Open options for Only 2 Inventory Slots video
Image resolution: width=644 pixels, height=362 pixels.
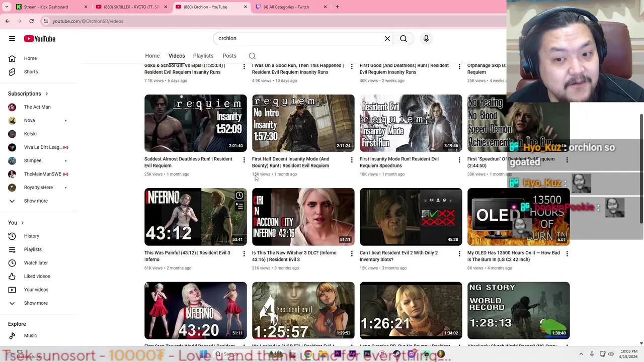pyautogui.click(x=459, y=254)
